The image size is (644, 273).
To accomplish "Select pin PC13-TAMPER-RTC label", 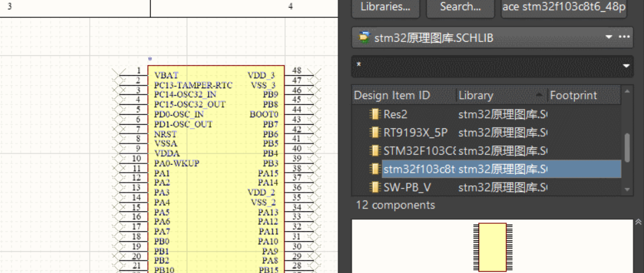I will 193,86.
